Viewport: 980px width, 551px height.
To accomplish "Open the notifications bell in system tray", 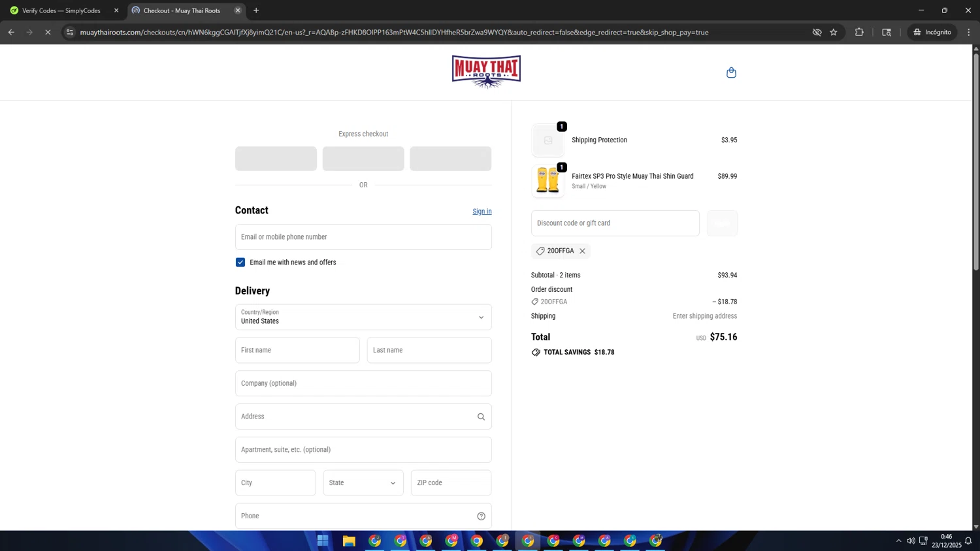I will [x=968, y=541].
